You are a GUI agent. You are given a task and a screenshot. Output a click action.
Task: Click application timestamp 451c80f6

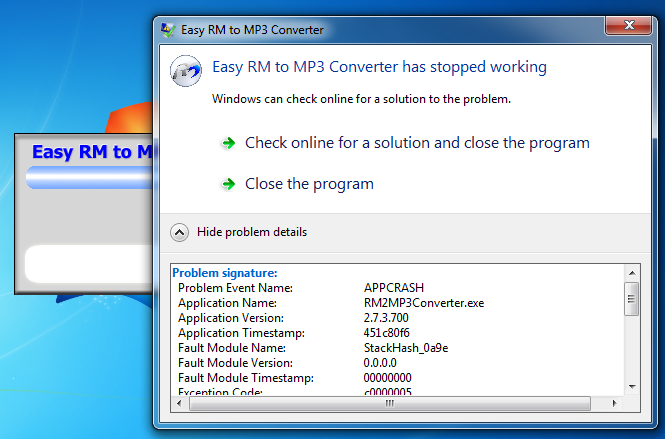pyautogui.click(x=386, y=333)
